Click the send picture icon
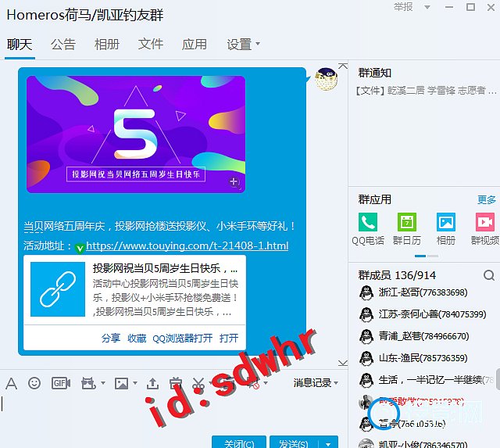This screenshot has width=500, height=448. 122,383
